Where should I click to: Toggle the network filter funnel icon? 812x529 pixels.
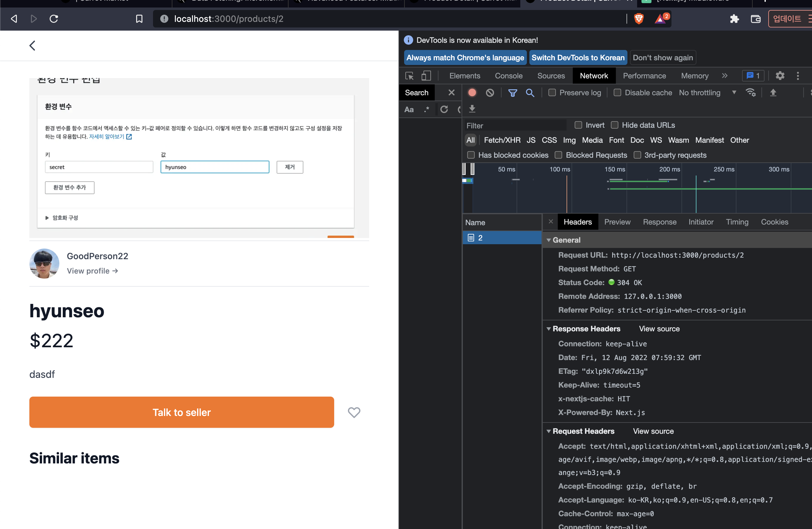coord(512,92)
